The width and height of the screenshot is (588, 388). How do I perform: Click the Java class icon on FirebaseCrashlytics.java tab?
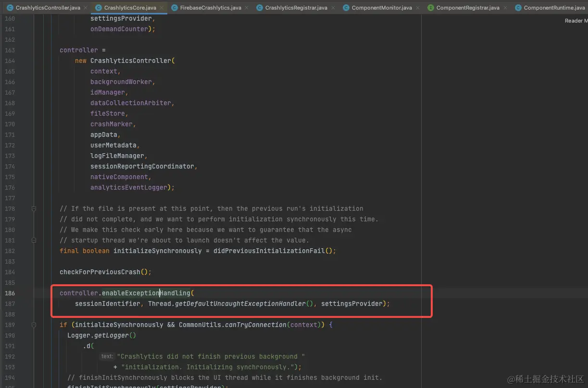(x=175, y=8)
